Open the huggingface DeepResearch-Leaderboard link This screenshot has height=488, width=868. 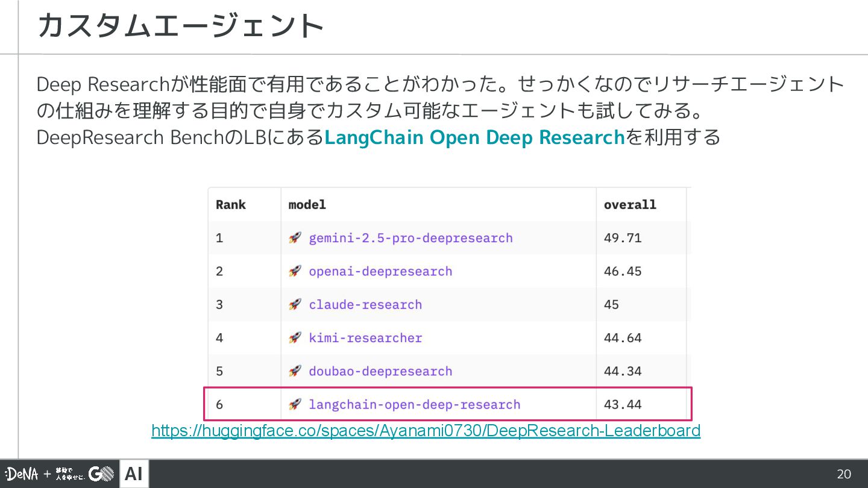426,430
